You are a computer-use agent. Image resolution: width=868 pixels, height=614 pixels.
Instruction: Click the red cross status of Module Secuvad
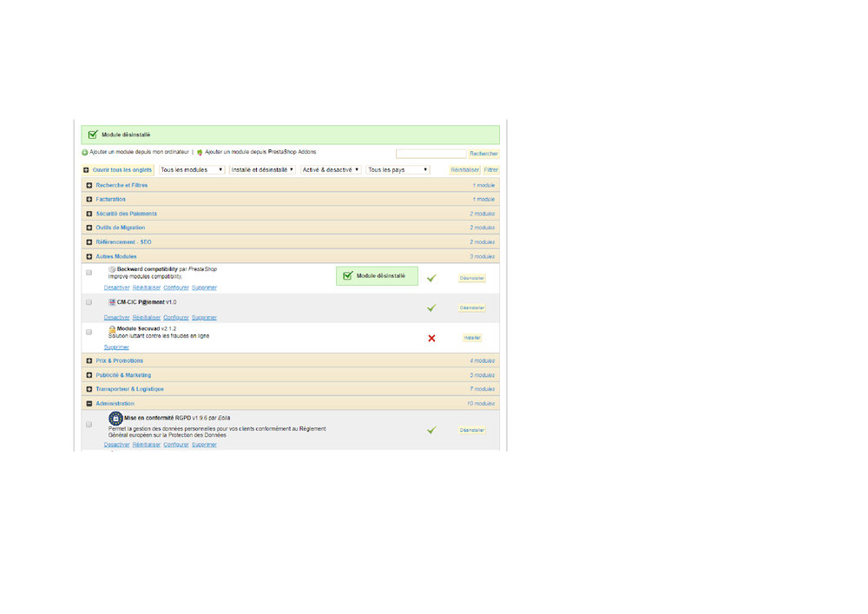coord(431,339)
